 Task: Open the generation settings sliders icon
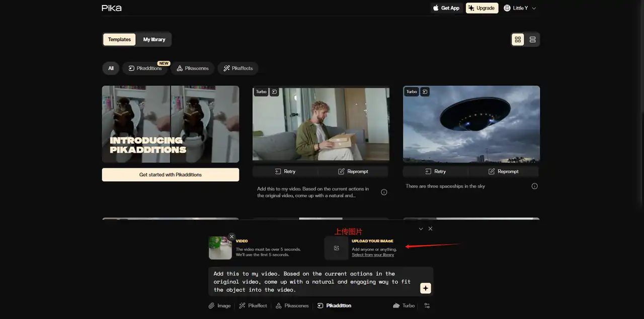coord(427,305)
